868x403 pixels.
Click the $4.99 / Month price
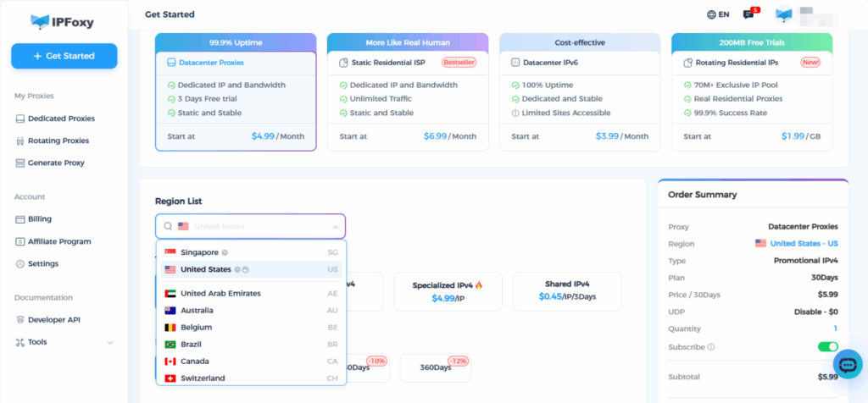pyautogui.click(x=278, y=136)
